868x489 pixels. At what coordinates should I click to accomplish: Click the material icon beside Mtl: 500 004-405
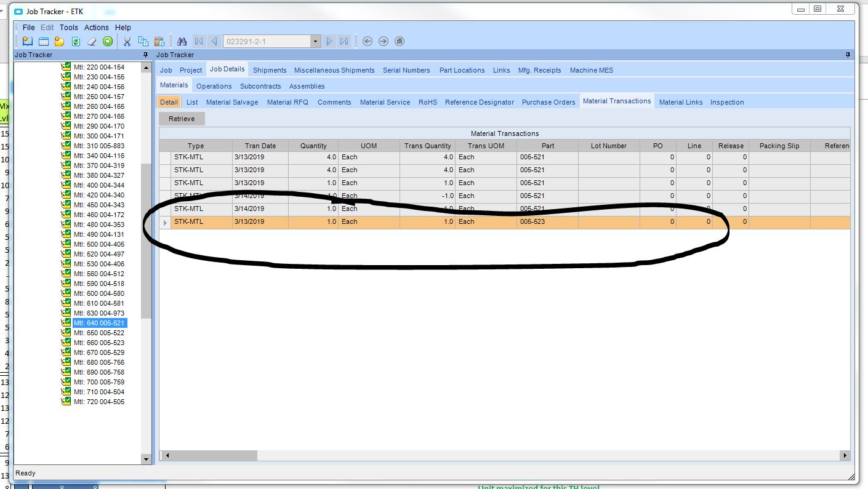coord(66,244)
